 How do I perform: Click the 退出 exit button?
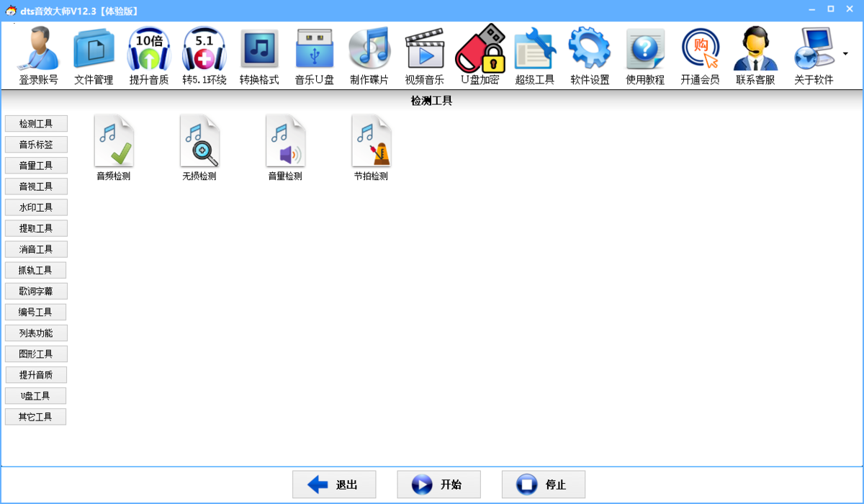click(x=333, y=484)
